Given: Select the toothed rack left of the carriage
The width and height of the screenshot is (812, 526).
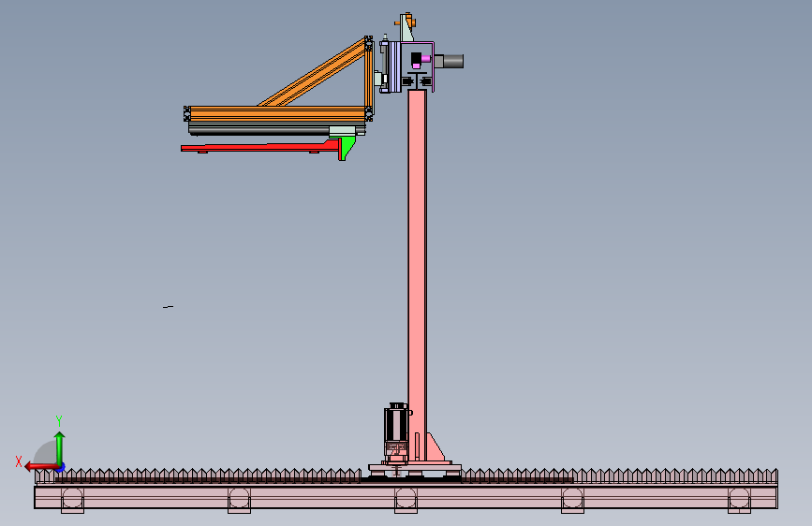Looking at the screenshot, I should pos(199,475).
